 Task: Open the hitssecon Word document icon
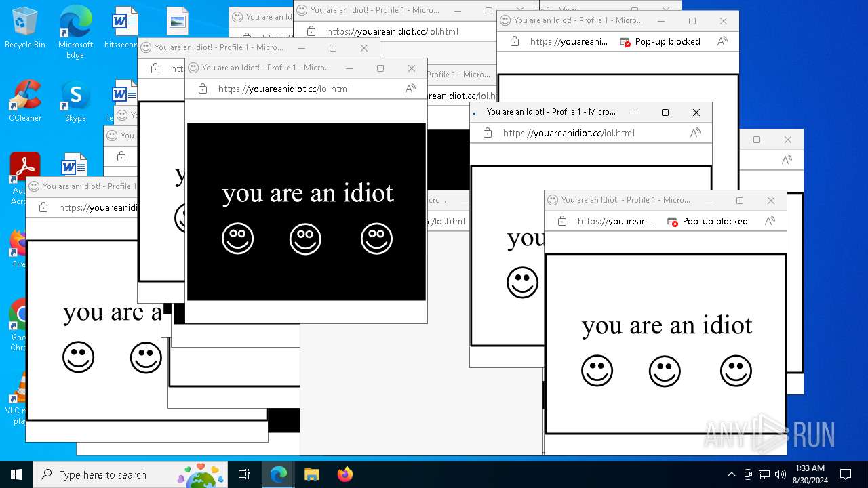pos(125,28)
